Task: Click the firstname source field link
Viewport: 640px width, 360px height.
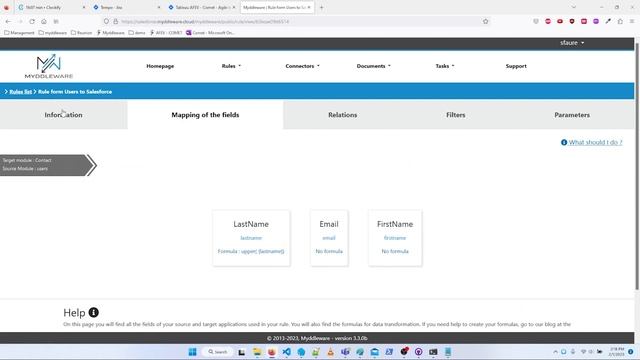Action: (395, 238)
